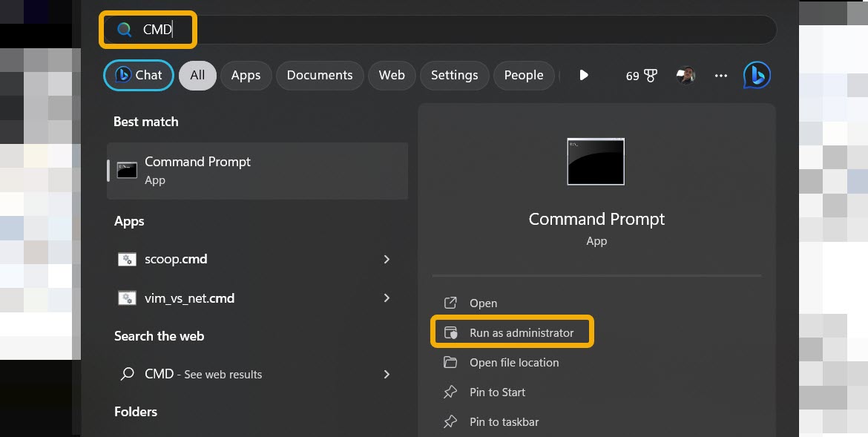Expand the CMD web results entry

[x=387, y=374]
